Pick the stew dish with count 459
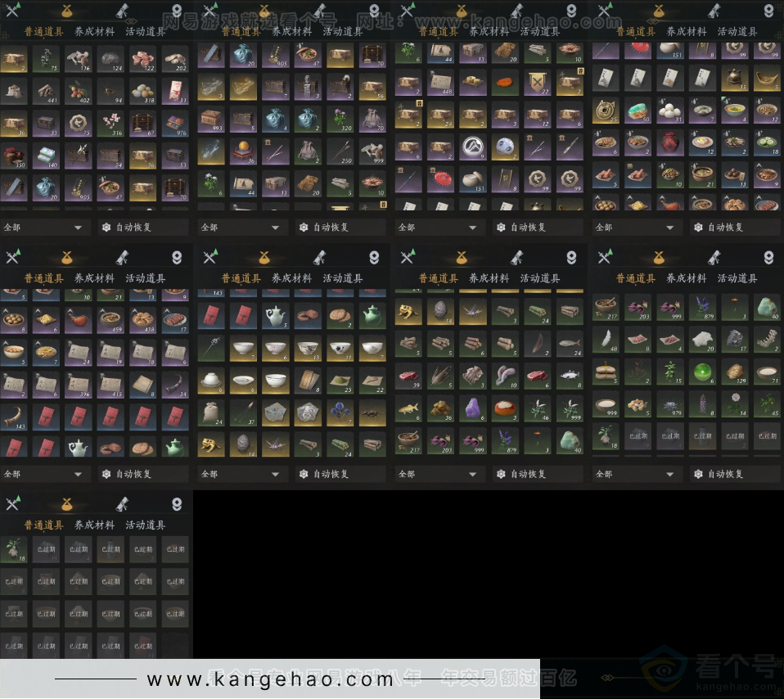The width and height of the screenshot is (784, 699). [110, 321]
